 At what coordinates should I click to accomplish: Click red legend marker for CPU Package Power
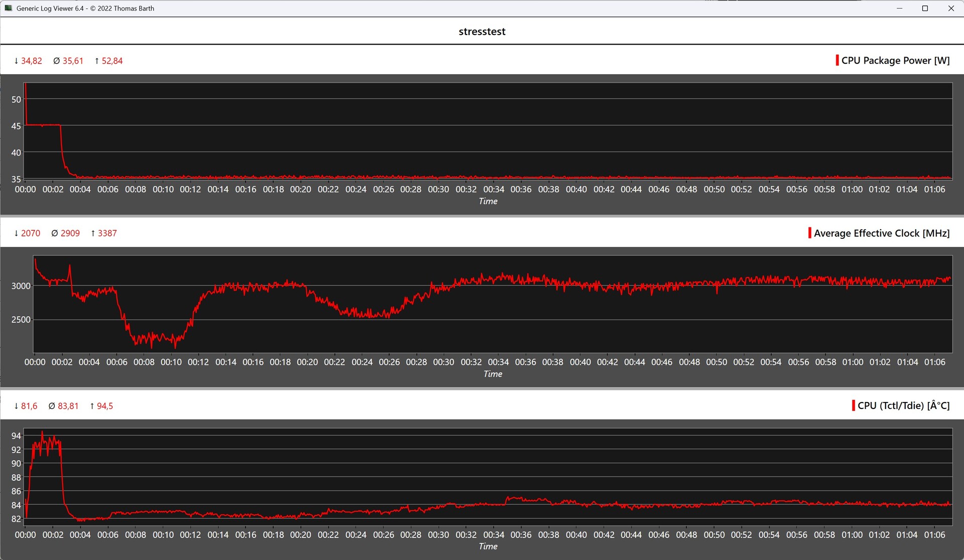coord(837,60)
